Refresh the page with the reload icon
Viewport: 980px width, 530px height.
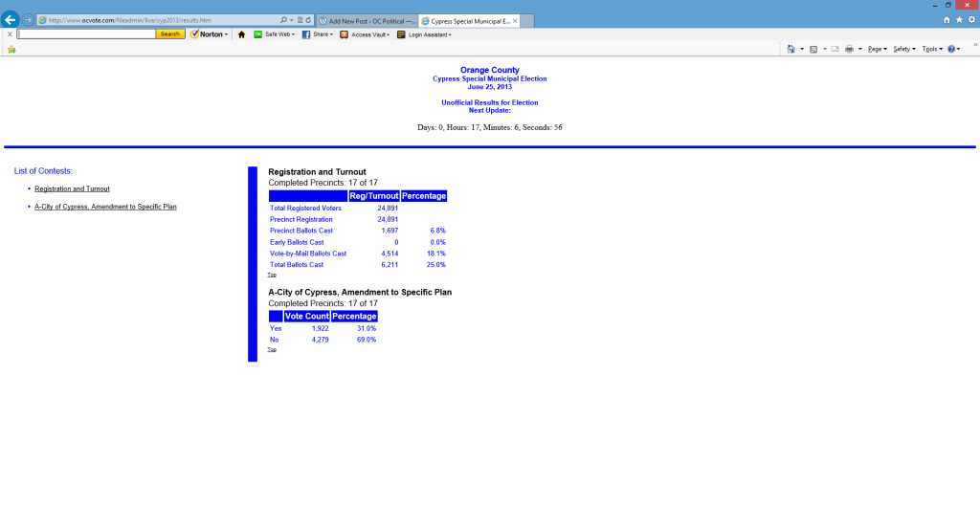[308, 20]
